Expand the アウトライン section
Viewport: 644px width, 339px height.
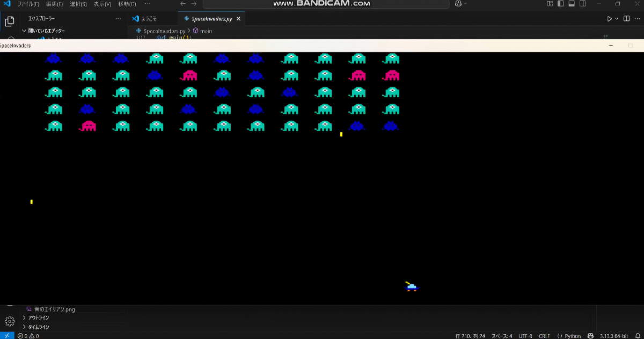pyautogui.click(x=38, y=318)
